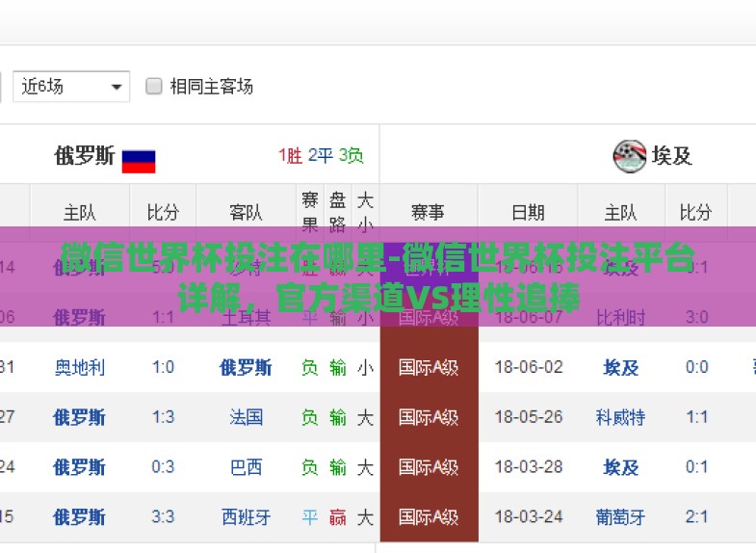Click the 0:1 score dated 18-03-28
Image resolution: width=756 pixels, height=553 pixels.
696,467
